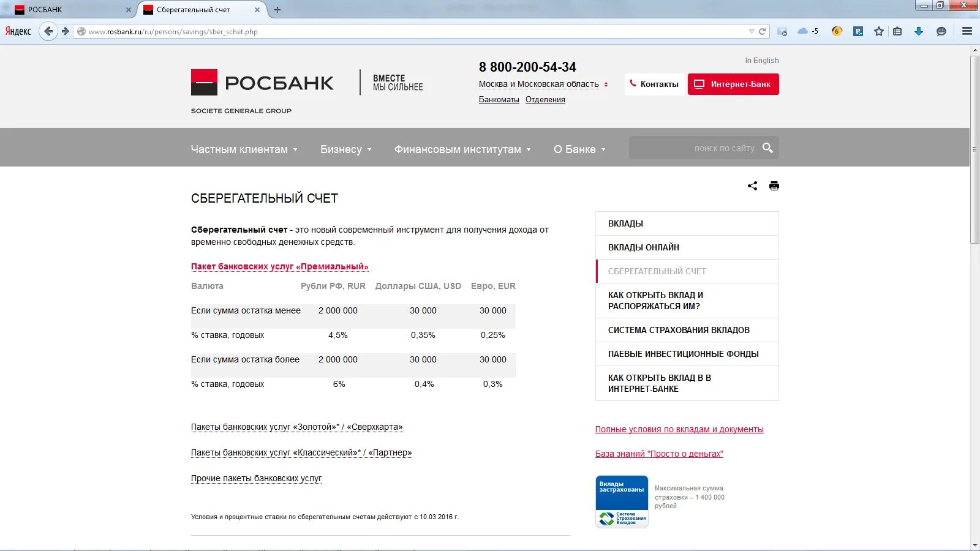Open the chat smiley icon
The width and height of the screenshot is (980, 551).
coord(941,31)
